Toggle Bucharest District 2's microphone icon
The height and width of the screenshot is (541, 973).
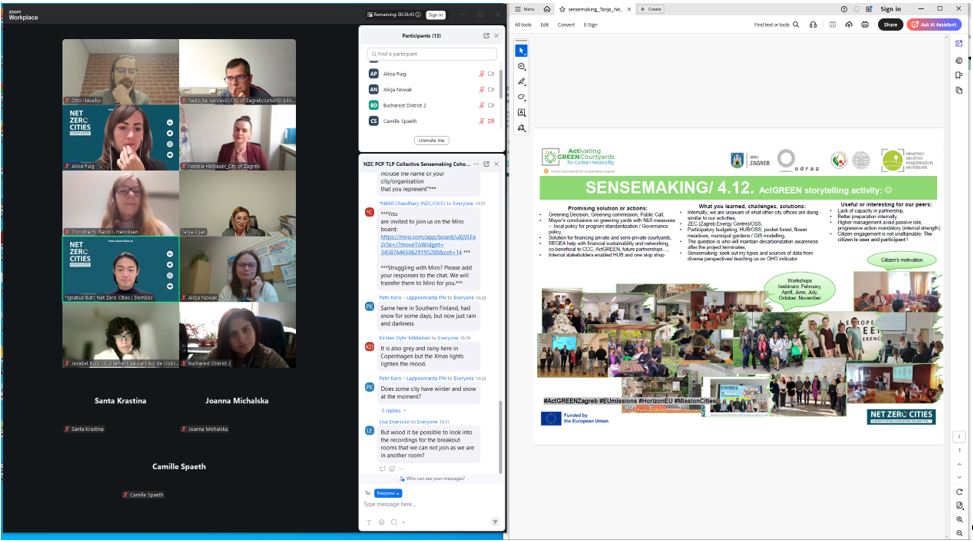(x=481, y=105)
